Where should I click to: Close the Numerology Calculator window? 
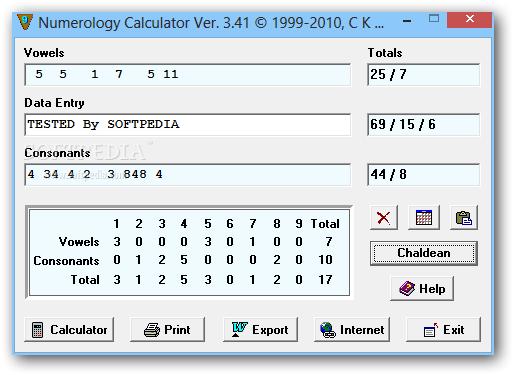point(470,20)
